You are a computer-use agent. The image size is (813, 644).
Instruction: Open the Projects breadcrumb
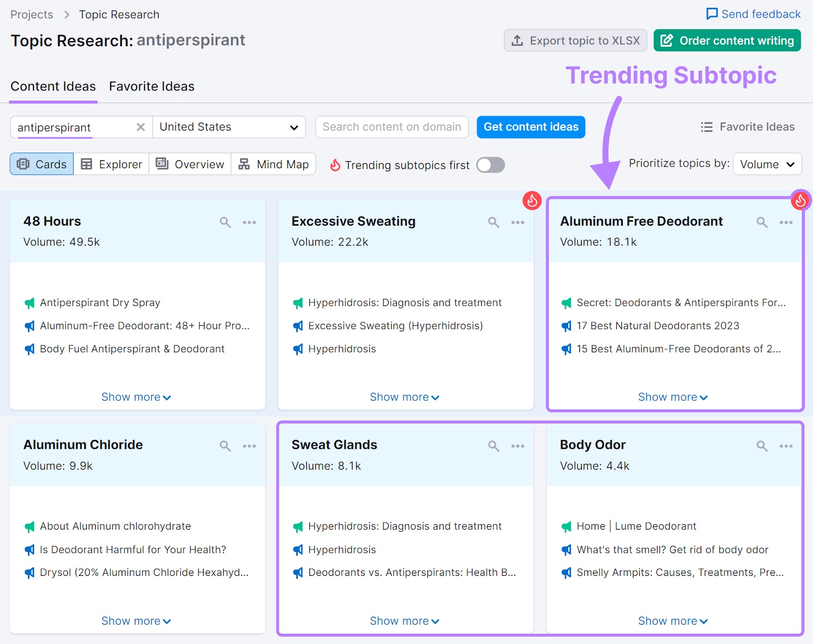click(32, 14)
